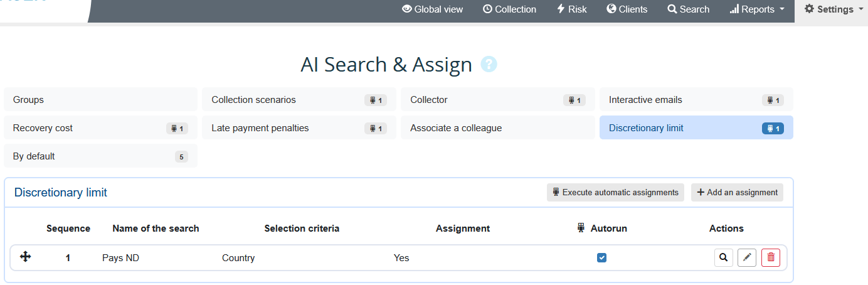This screenshot has width=868, height=285.
Task: Click the robot badge on Collector
Action: (574, 100)
